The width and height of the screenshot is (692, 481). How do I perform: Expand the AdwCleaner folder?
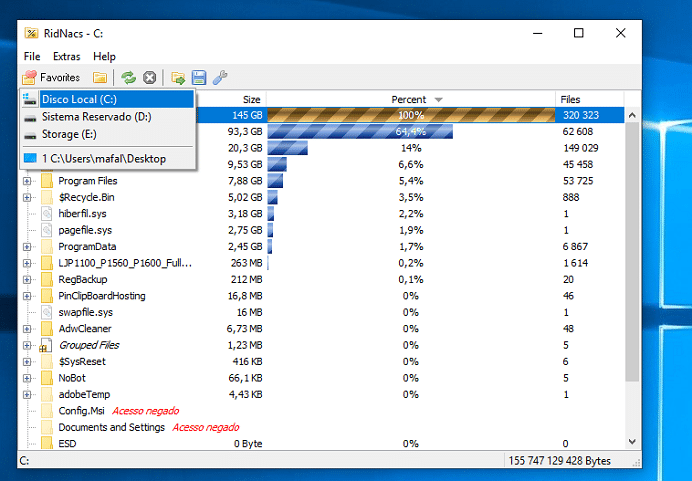[27, 329]
